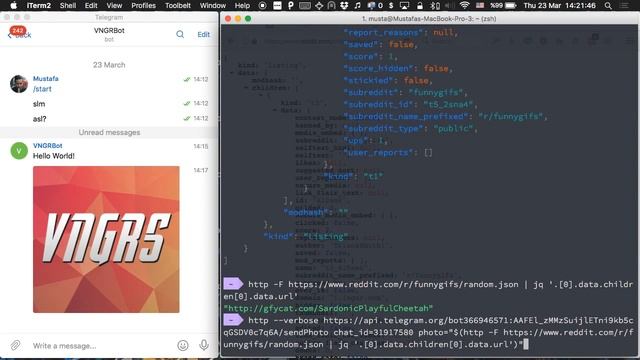Click Edit in Telegram chat header
The width and height of the screenshot is (640, 360).
[203, 35]
